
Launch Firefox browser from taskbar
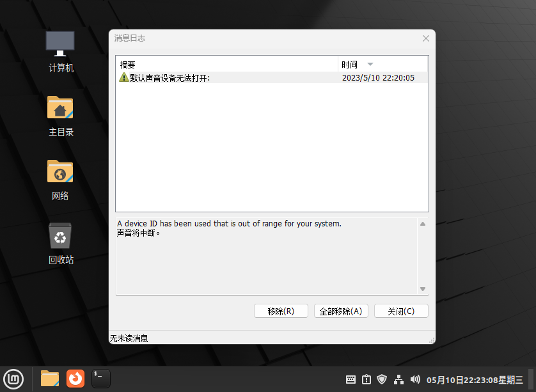pos(75,379)
